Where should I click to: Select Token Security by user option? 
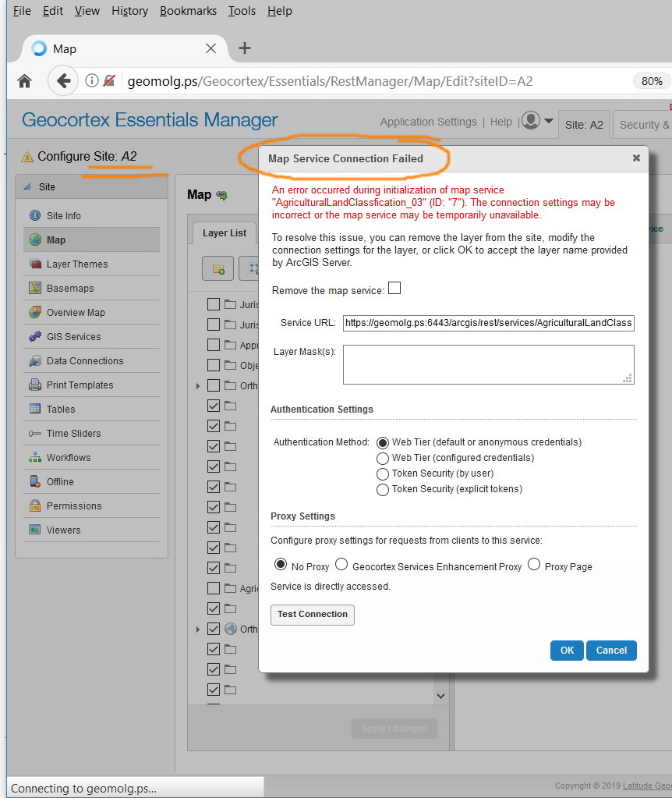coord(383,474)
